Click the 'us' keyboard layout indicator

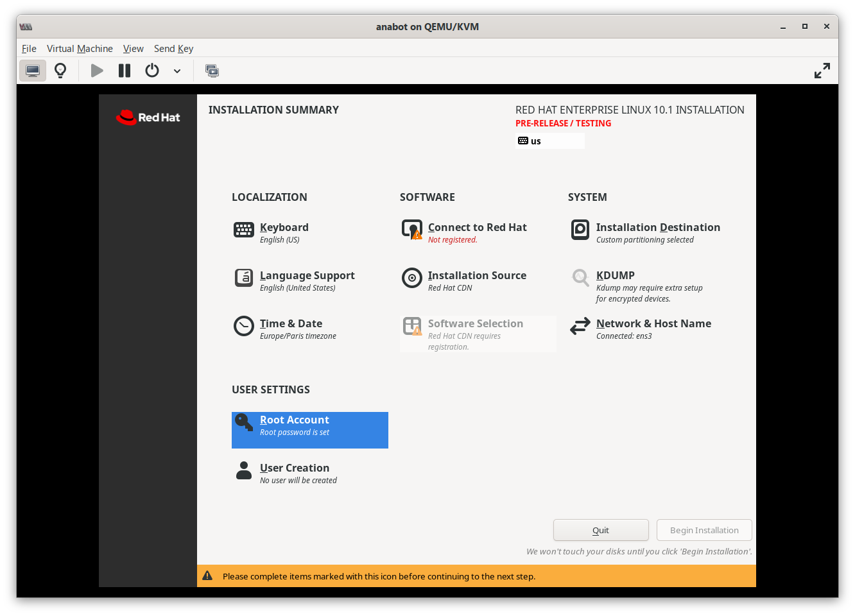point(549,141)
